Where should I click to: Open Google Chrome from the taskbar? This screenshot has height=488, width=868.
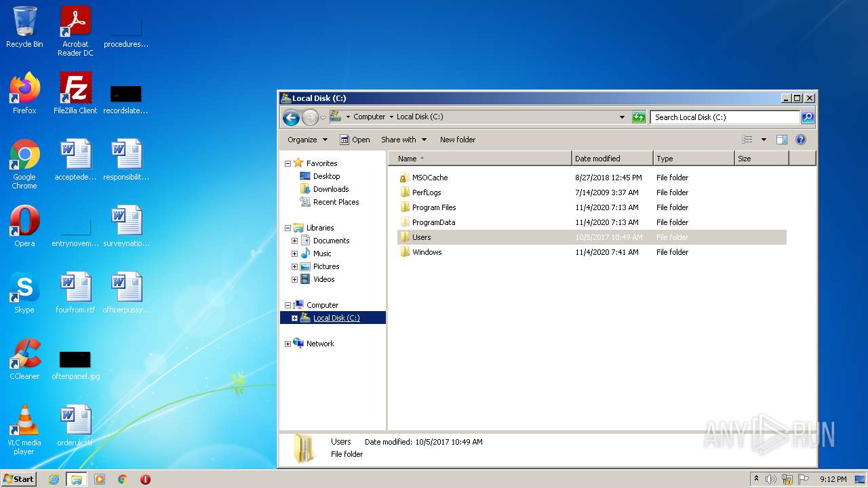coord(123,479)
